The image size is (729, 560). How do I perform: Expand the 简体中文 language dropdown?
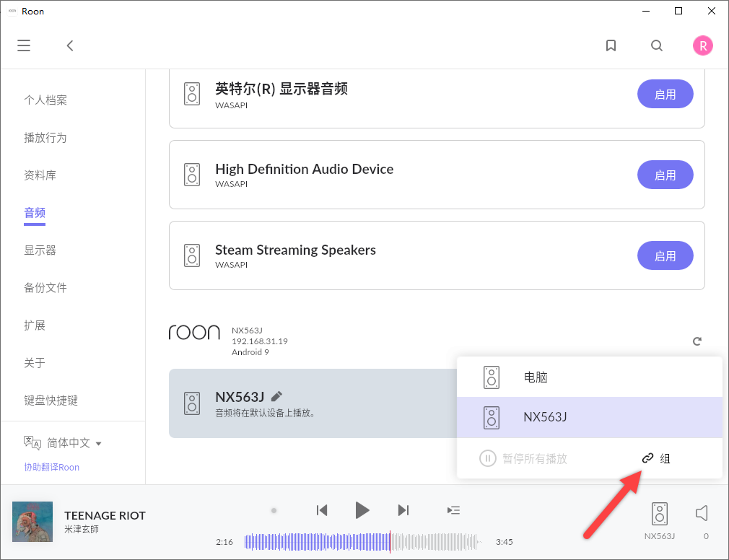pos(74,443)
